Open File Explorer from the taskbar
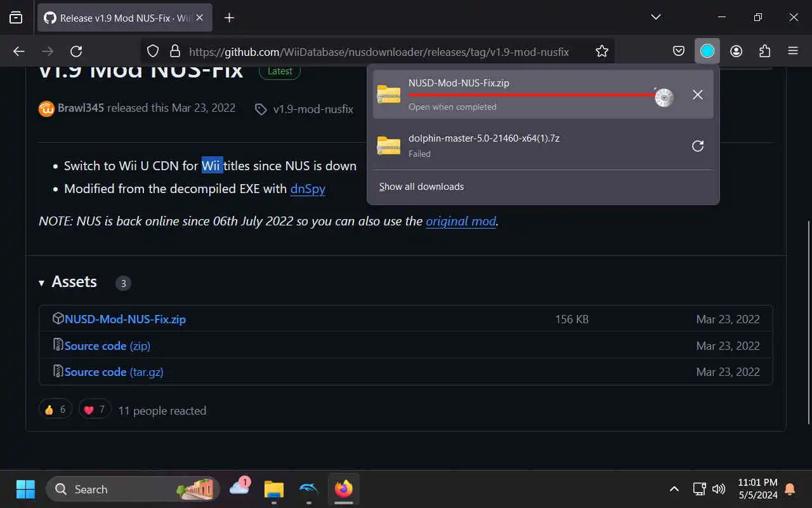 [x=274, y=489]
